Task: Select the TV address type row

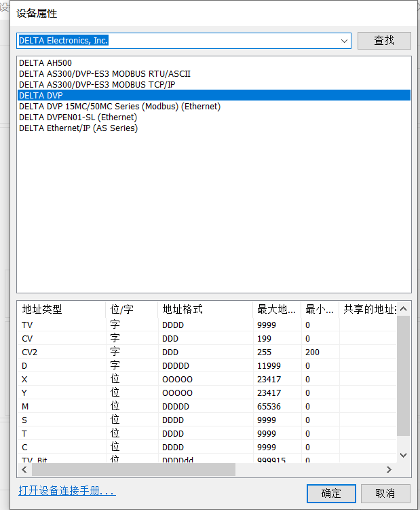Action: (207, 325)
